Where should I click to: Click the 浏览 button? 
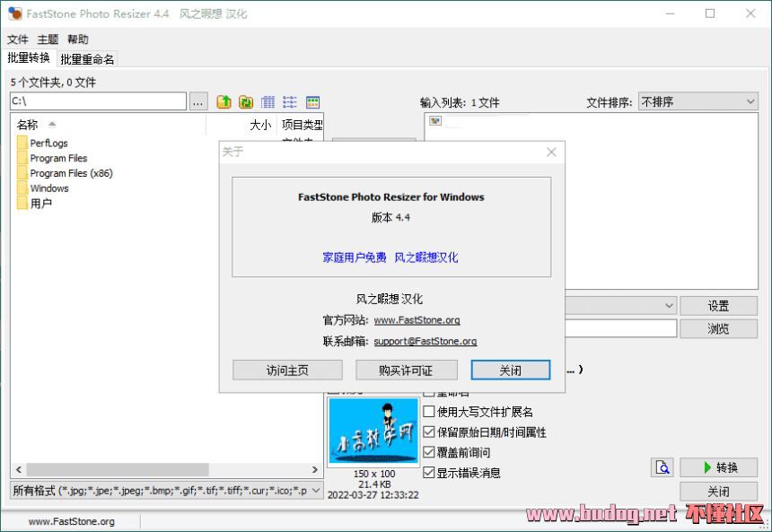pos(718,328)
